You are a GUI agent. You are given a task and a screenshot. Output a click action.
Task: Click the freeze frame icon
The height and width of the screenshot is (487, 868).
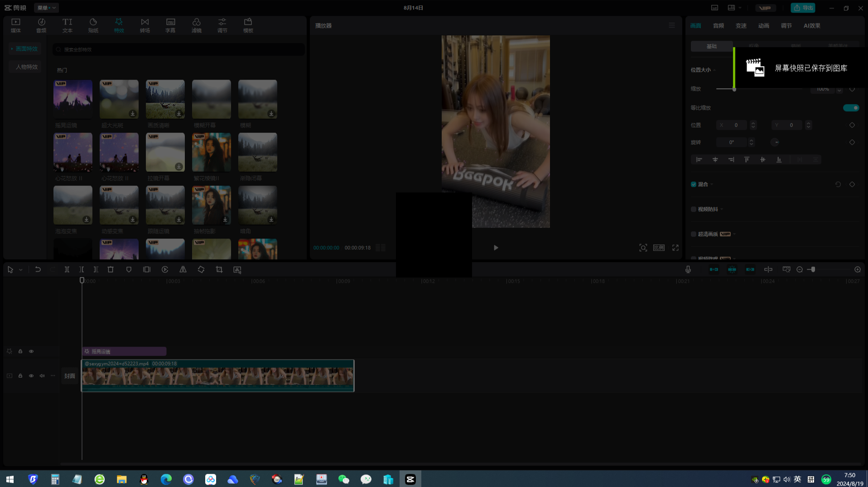147,269
